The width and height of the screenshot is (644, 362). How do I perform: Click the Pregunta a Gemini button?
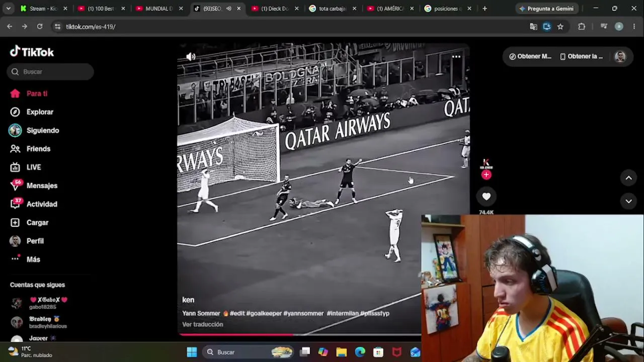point(546,9)
